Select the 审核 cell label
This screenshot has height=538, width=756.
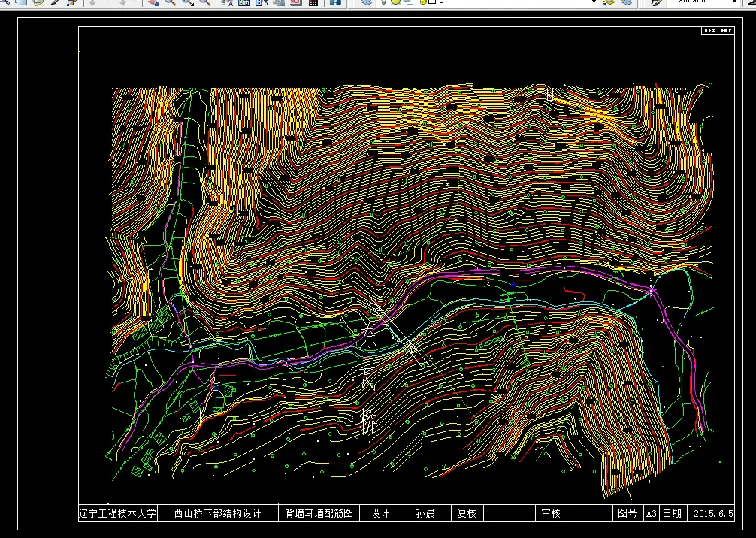(x=551, y=513)
